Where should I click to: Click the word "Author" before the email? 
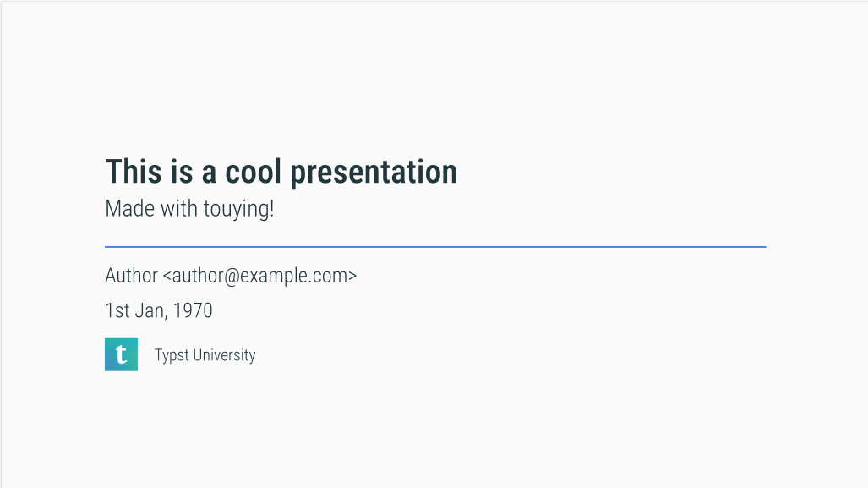[131, 276]
